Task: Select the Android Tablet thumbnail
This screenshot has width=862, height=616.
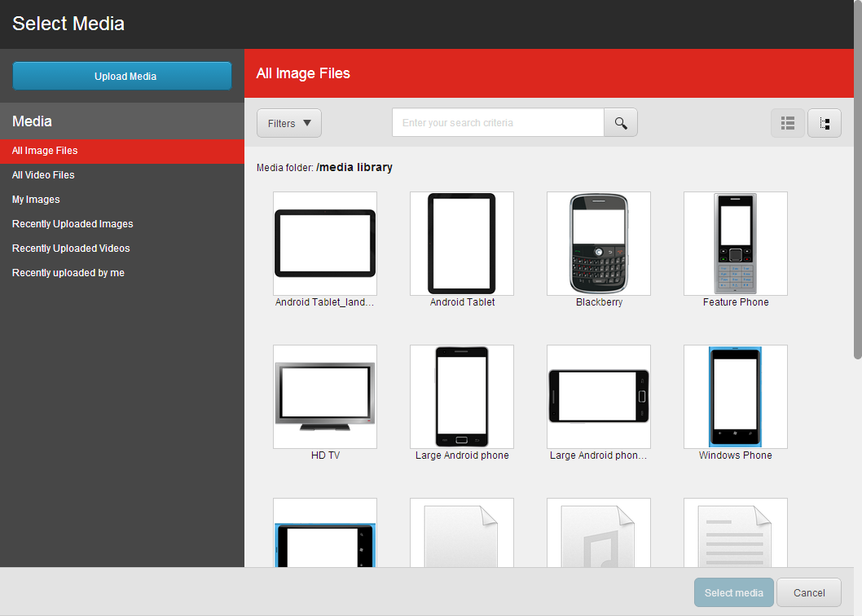Action: [x=461, y=243]
